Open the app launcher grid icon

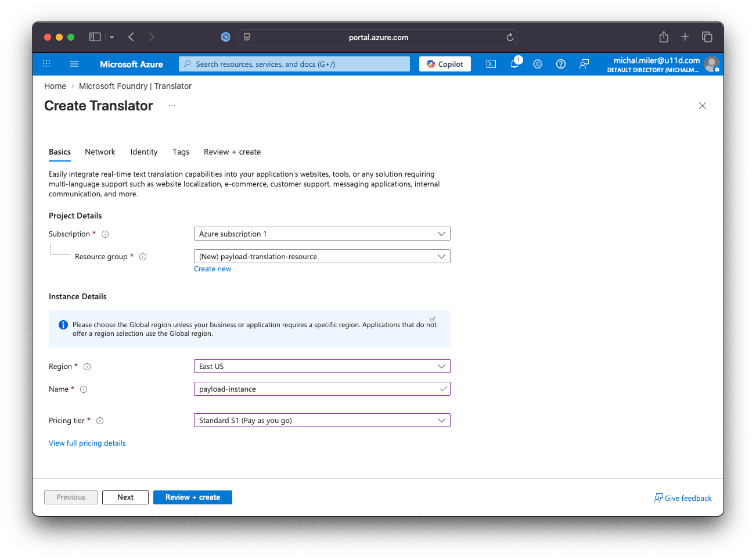point(46,64)
